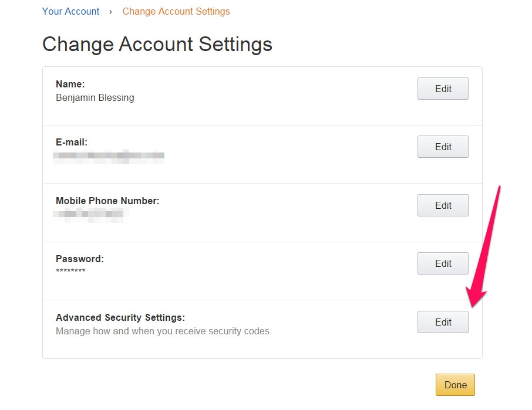The image size is (532, 410).
Task: Select the name Benjamin Blessing
Action: click(x=95, y=98)
